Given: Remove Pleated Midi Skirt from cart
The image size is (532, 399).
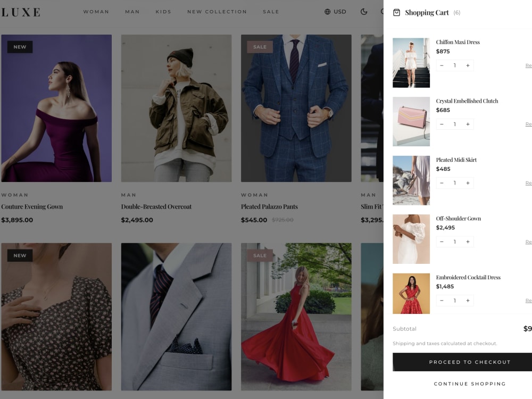Looking at the screenshot, I should click(529, 183).
